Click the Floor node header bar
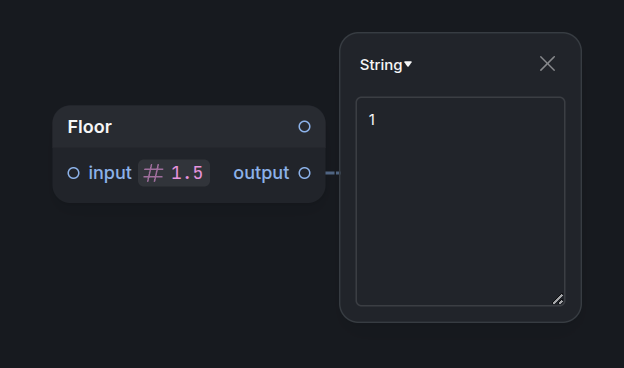The width and height of the screenshot is (624, 368). coord(189,127)
